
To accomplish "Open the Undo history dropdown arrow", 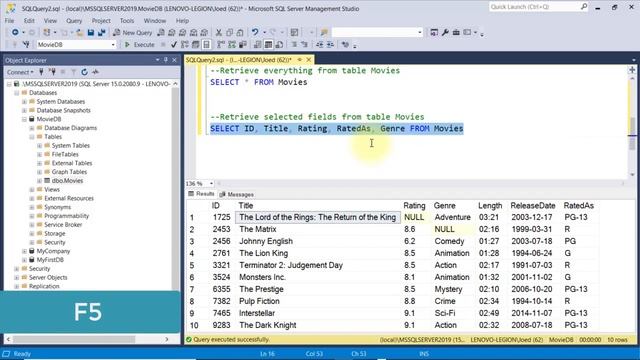I will click(x=264, y=32).
